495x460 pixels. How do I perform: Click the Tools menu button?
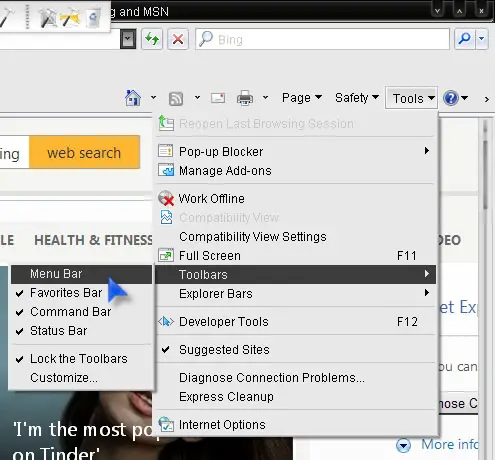411,98
